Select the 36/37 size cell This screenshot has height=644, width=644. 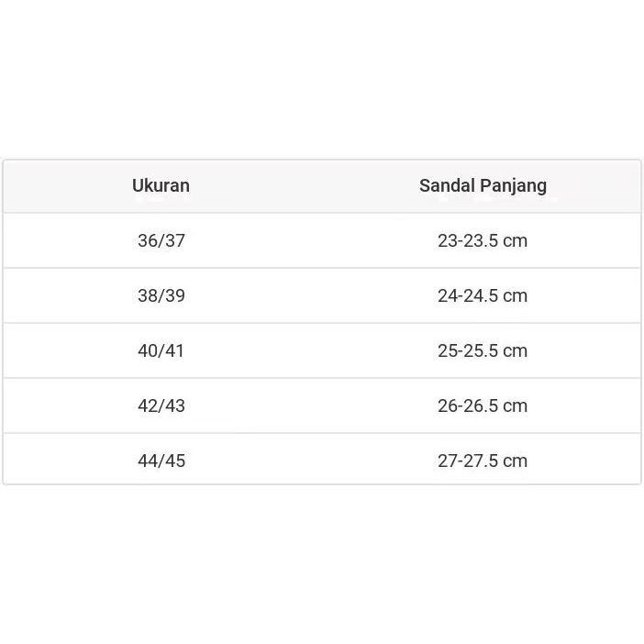(x=161, y=240)
